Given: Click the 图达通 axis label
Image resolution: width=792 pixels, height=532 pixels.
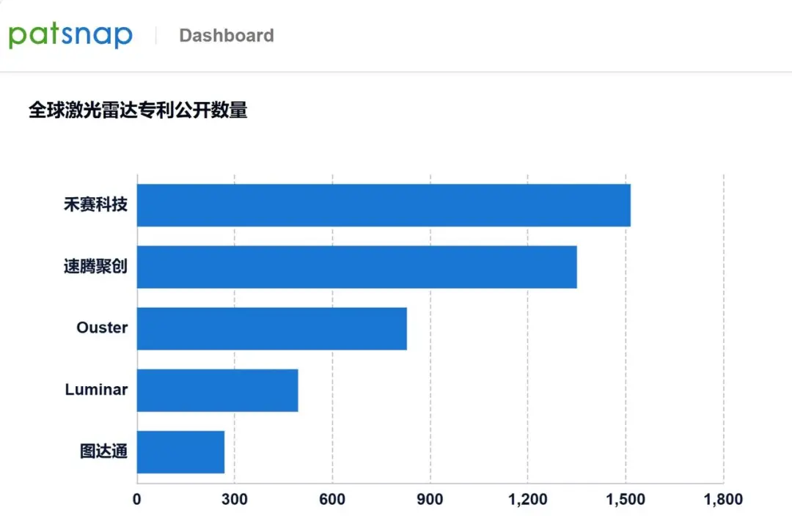Looking at the screenshot, I should pos(103,451).
